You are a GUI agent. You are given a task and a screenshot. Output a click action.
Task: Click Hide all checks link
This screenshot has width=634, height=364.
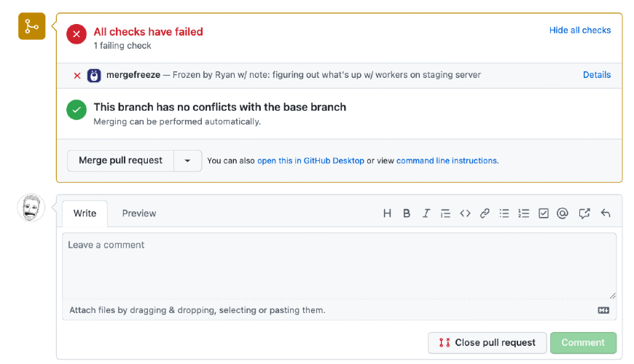[580, 31]
